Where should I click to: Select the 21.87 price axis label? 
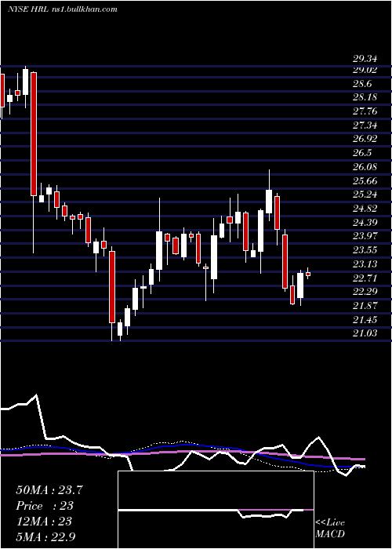(365, 306)
